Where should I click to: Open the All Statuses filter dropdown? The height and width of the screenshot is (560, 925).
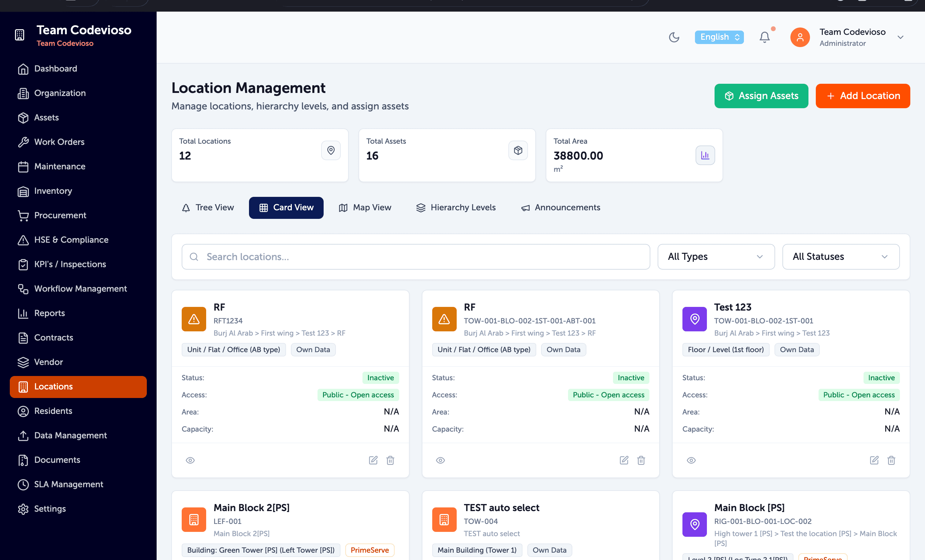[841, 257]
